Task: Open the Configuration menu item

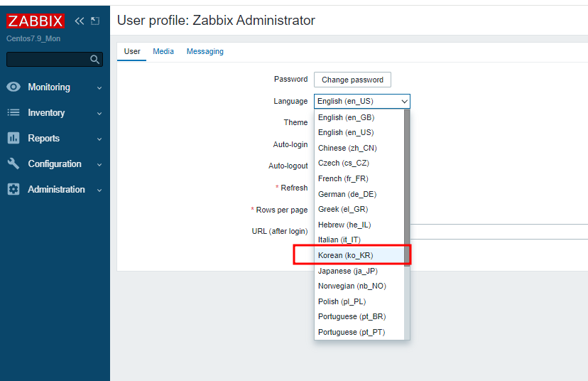Action: 55,163
